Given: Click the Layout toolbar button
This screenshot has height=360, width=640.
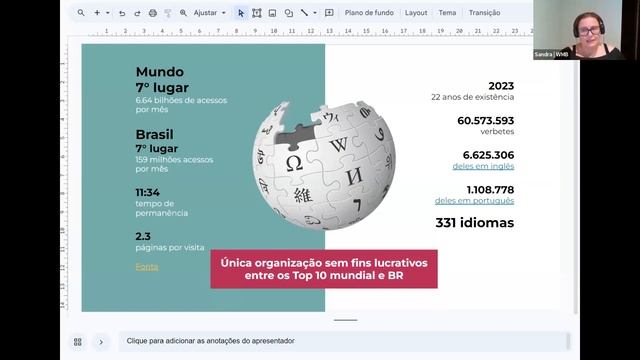Looking at the screenshot, I should 416,13.
